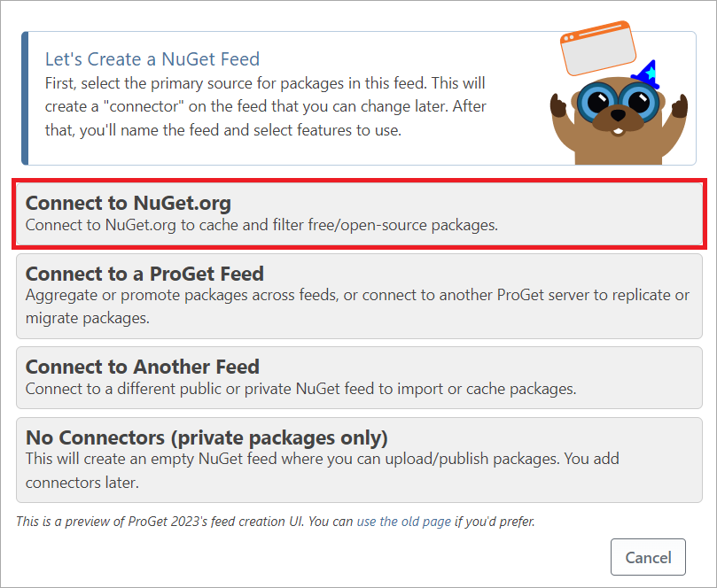Screen dimensions: 717x588
Task: Click the orange browser window icon
Action: 598,50
